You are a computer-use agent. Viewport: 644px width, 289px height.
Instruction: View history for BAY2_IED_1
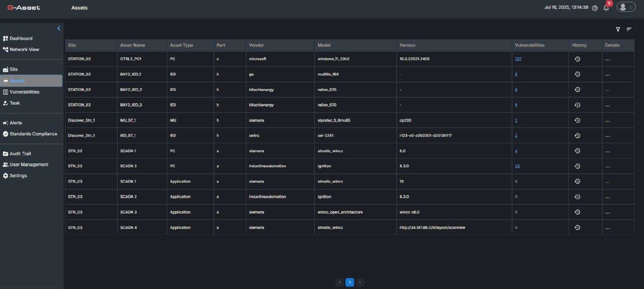tap(577, 74)
